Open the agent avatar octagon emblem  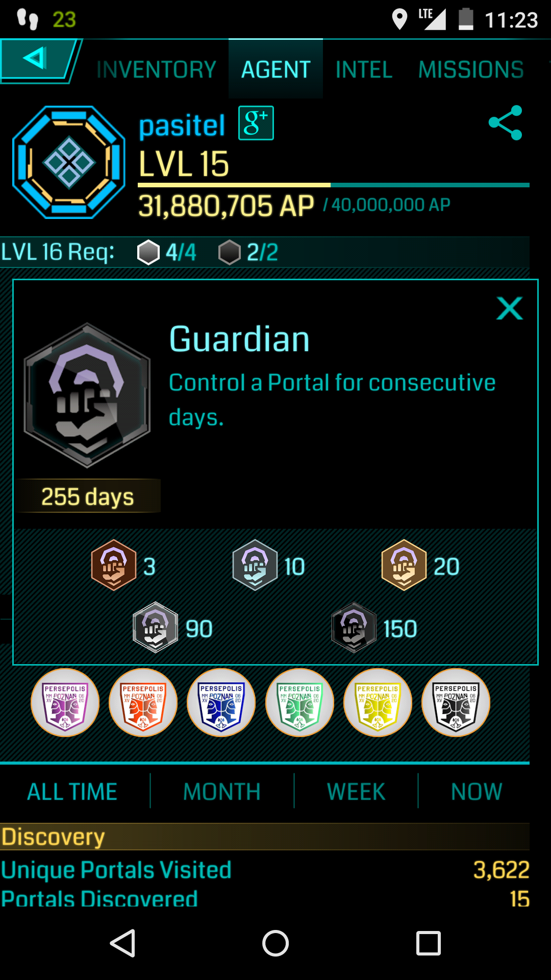69,162
